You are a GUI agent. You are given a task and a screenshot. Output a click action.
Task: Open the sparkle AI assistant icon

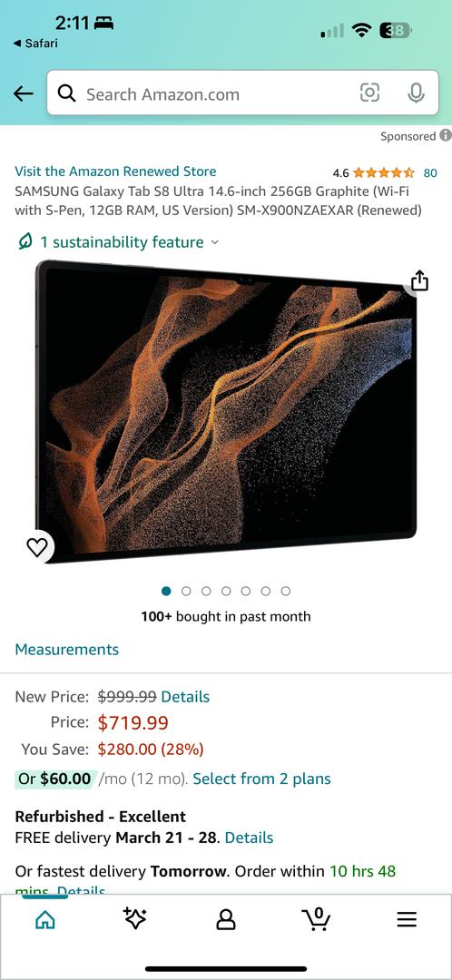point(135,918)
